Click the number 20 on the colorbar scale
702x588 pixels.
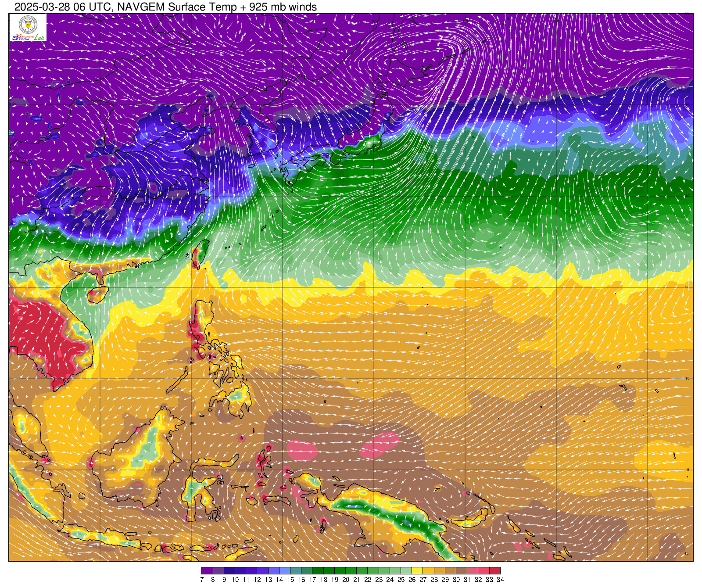346,580
